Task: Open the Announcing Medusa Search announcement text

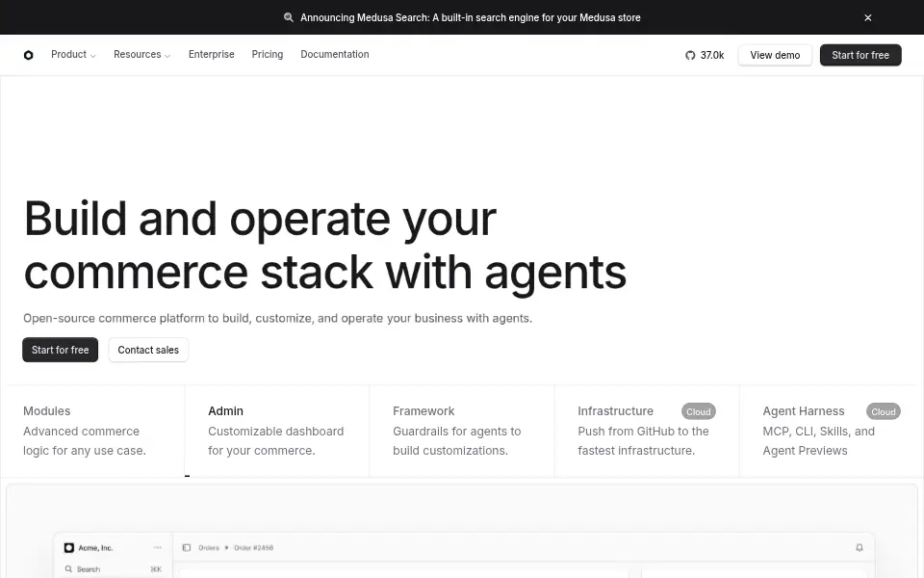Action: [x=471, y=17]
